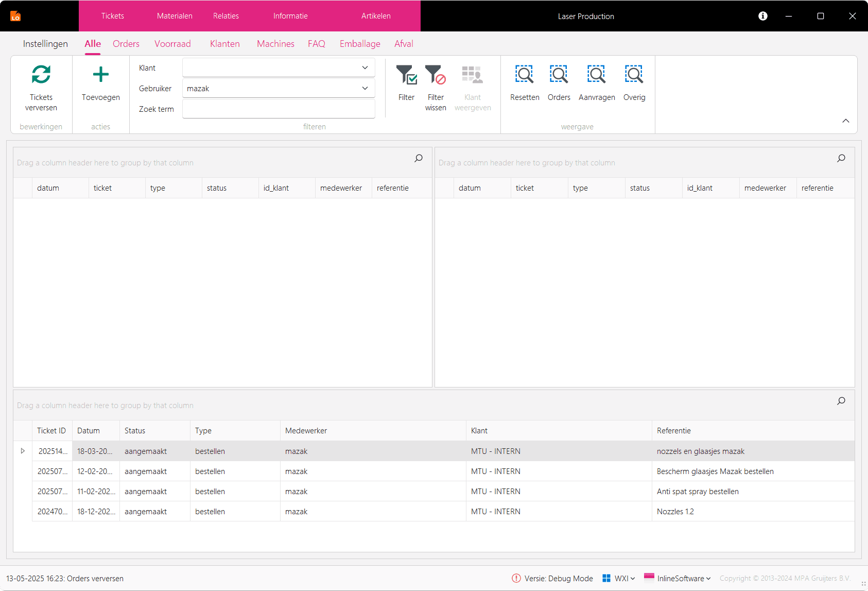Switch to the Instellingen tab
The width and height of the screenshot is (868, 591).
(x=45, y=44)
